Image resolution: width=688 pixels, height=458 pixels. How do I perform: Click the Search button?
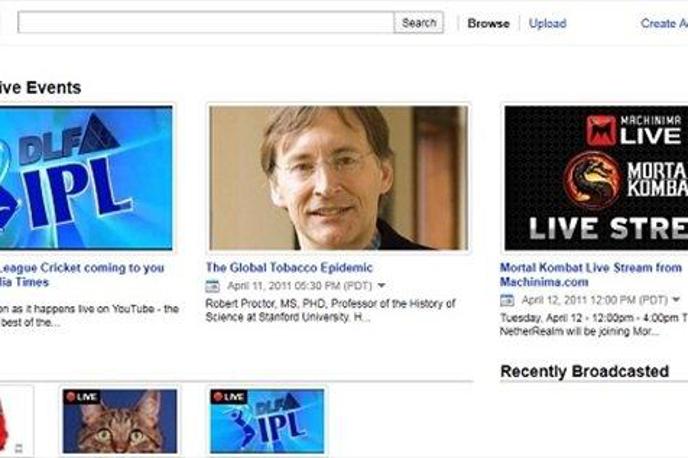(x=419, y=22)
